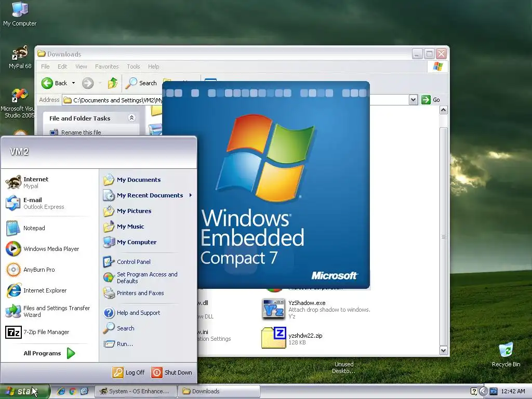Image resolution: width=532 pixels, height=399 pixels.
Task: Click Internet Explorer quick launch icon
Action: point(61,391)
